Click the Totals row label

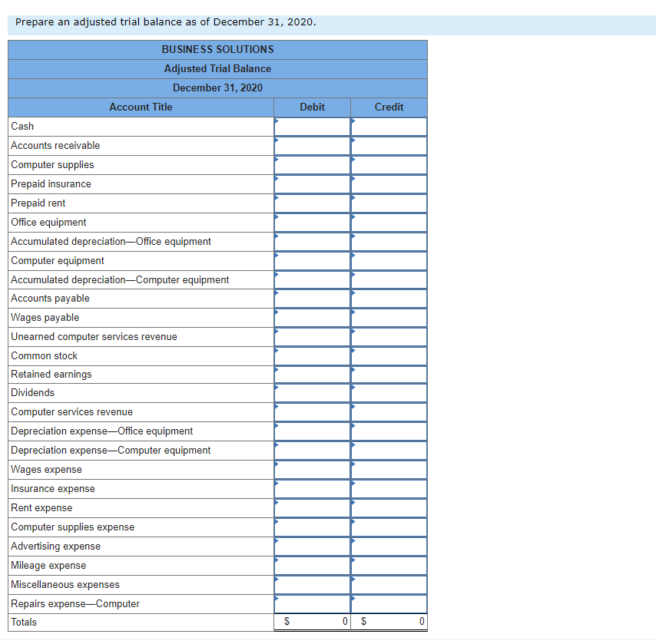pos(24,623)
